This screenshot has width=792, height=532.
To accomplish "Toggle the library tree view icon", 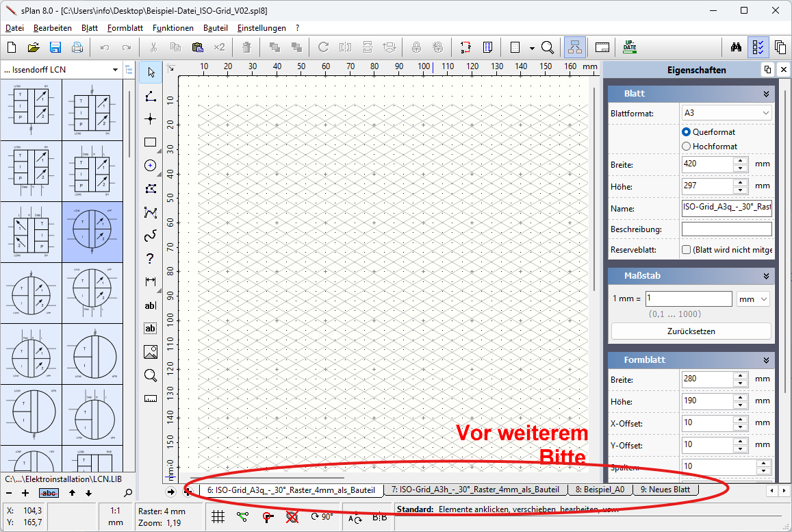I will point(129,70).
